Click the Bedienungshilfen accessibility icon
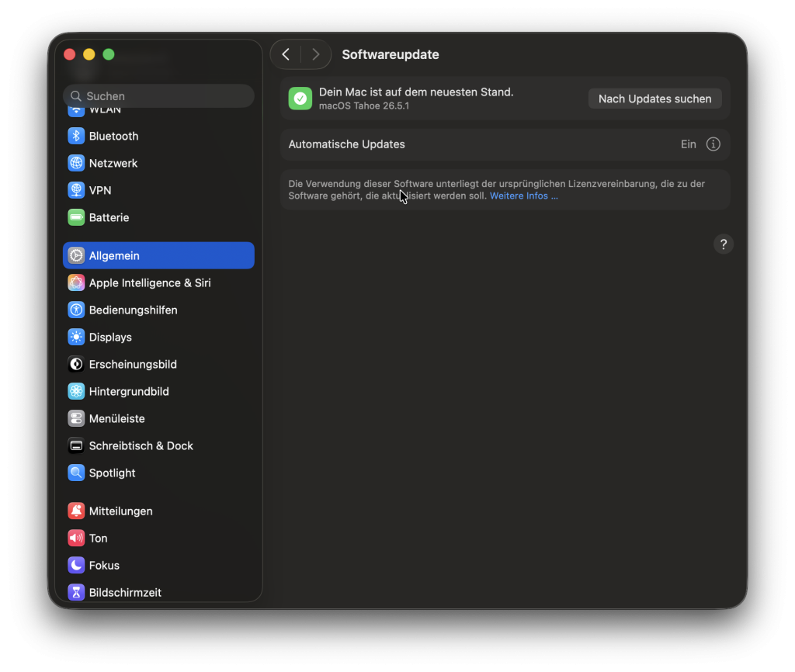The width and height of the screenshot is (795, 672). pyautogui.click(x=76, y=310)
